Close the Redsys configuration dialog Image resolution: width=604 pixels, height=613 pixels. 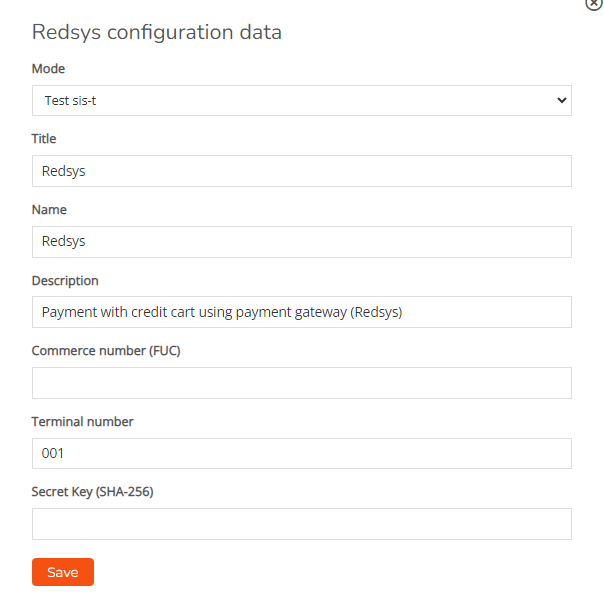pyautogui.click(x=593, y=4)
